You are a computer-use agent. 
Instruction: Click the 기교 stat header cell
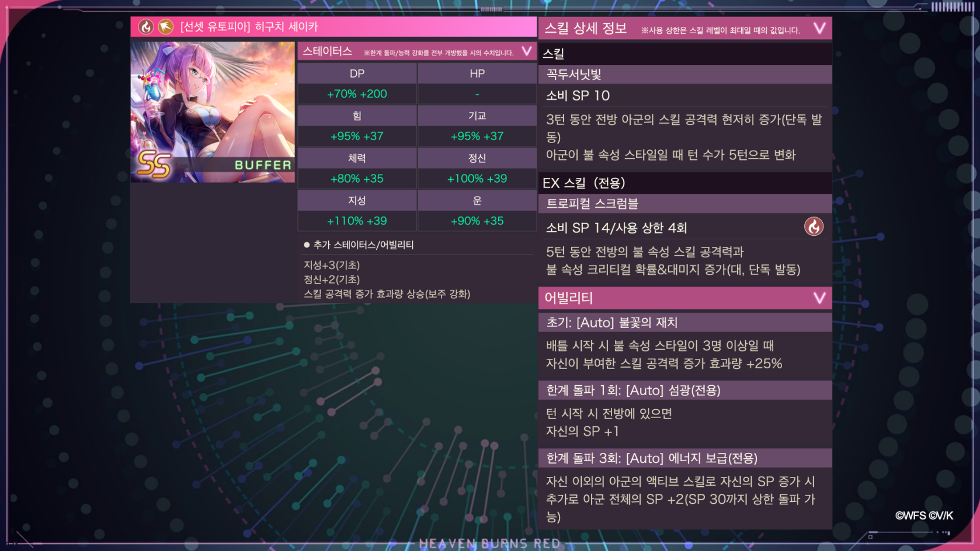tap(477, 116)
